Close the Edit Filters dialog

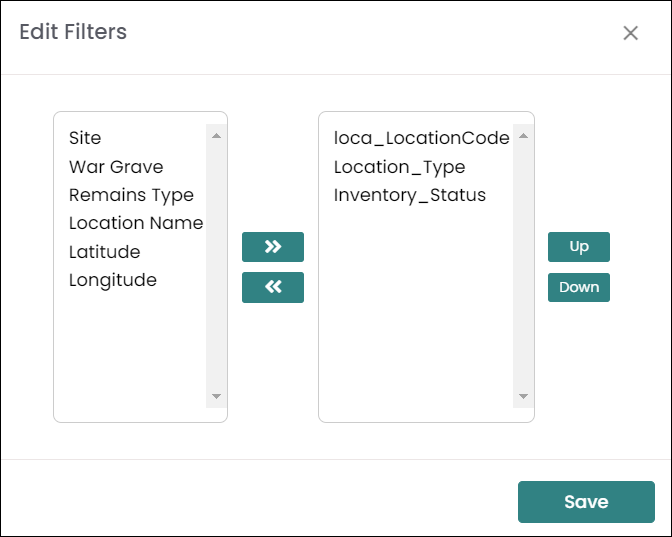(630, 33)
